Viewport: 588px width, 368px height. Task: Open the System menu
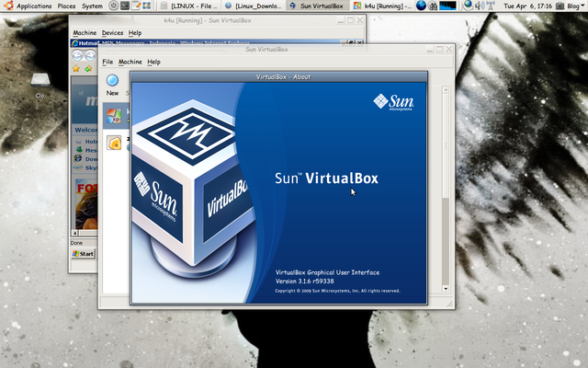(x=92, y=6)
